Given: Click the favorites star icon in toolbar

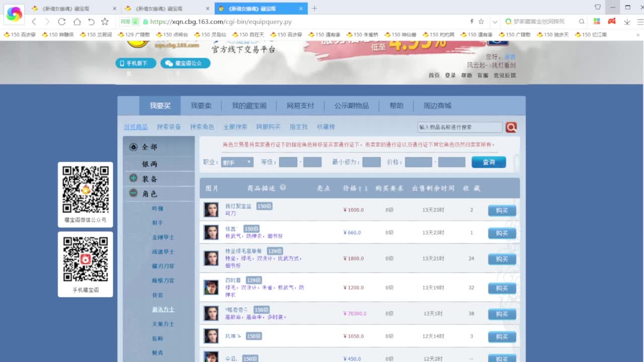Looking at the screenshot, I should (104, 22).
